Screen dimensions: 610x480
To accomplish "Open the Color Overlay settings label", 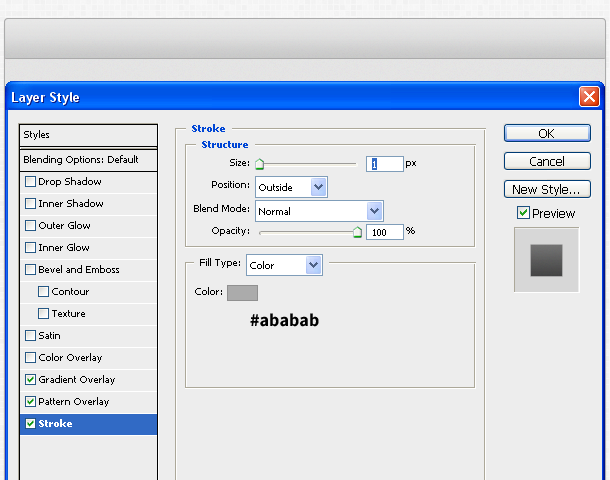I will (x=70, y=357).
